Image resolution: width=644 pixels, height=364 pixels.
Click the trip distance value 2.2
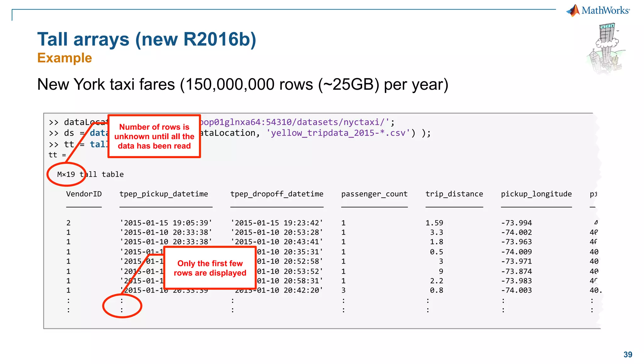coord(436,281)
